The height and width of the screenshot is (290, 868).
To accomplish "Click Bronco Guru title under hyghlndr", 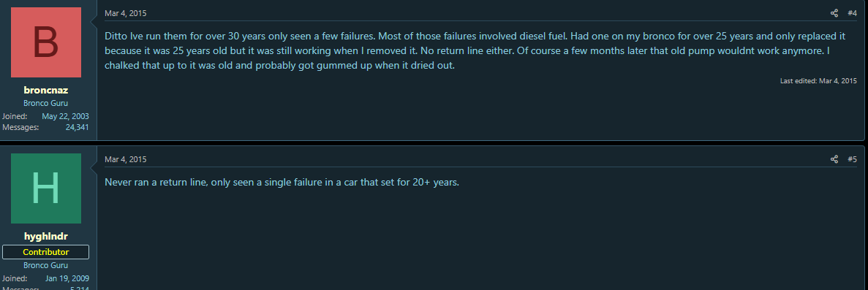I will (x=46, y=265).
